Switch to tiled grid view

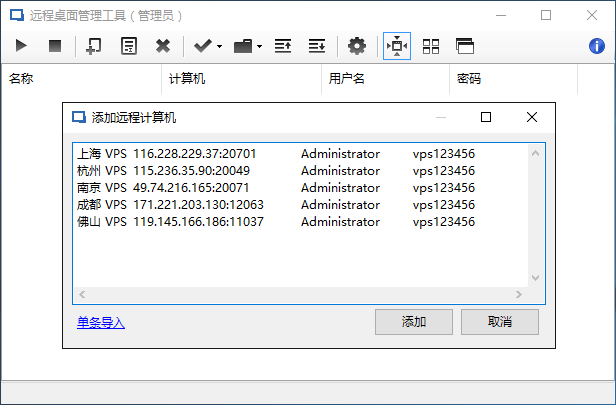click(431, 46)
